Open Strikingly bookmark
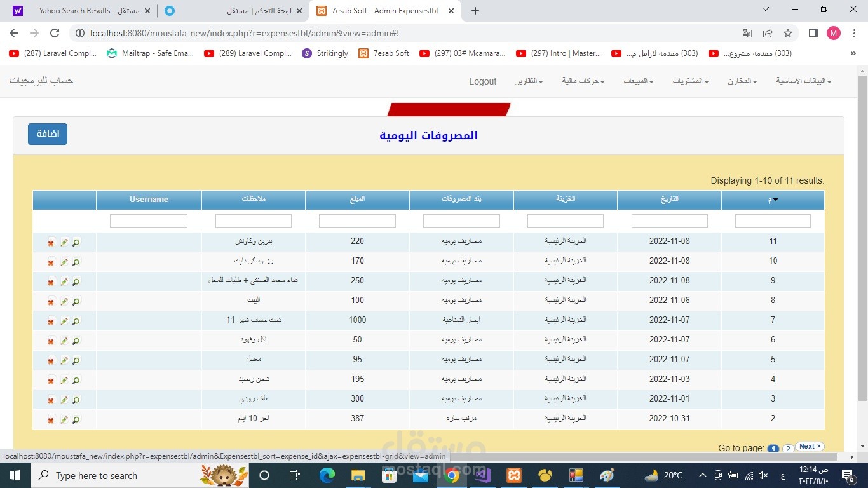868x488 pixels. click(326, 53)
